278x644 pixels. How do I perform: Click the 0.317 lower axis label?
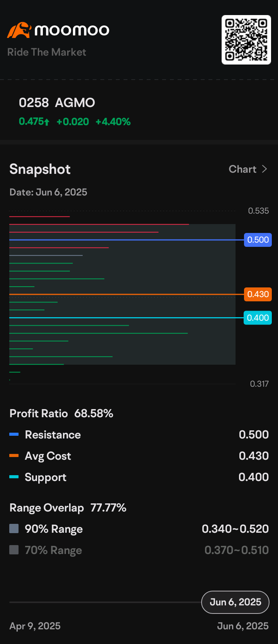coord(259,384)
